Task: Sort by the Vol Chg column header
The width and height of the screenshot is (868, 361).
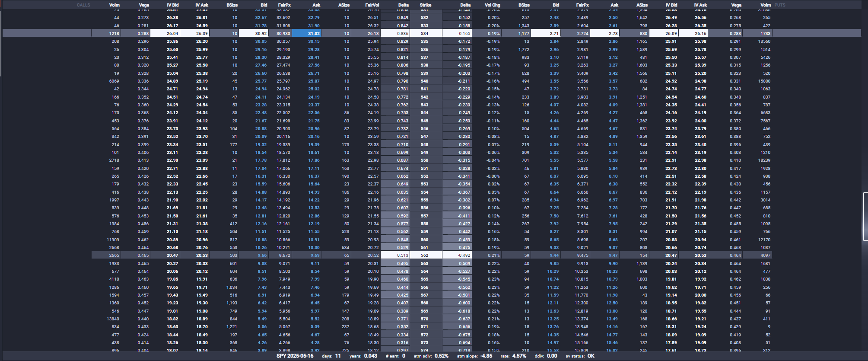Action: (492, 5)
